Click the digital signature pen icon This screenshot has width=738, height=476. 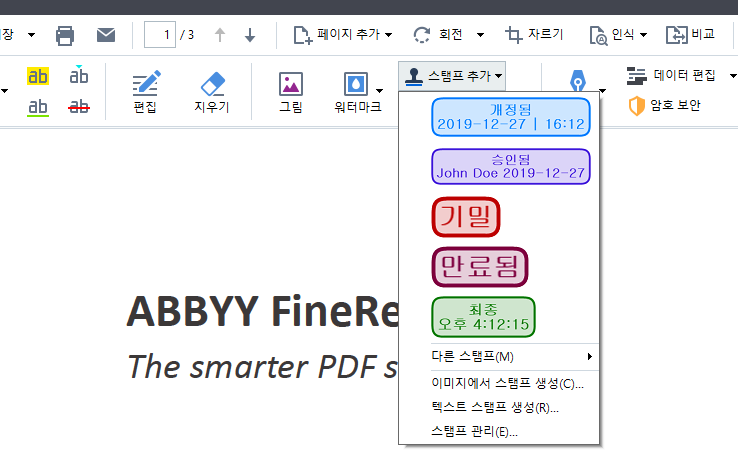tap(578, 81)
